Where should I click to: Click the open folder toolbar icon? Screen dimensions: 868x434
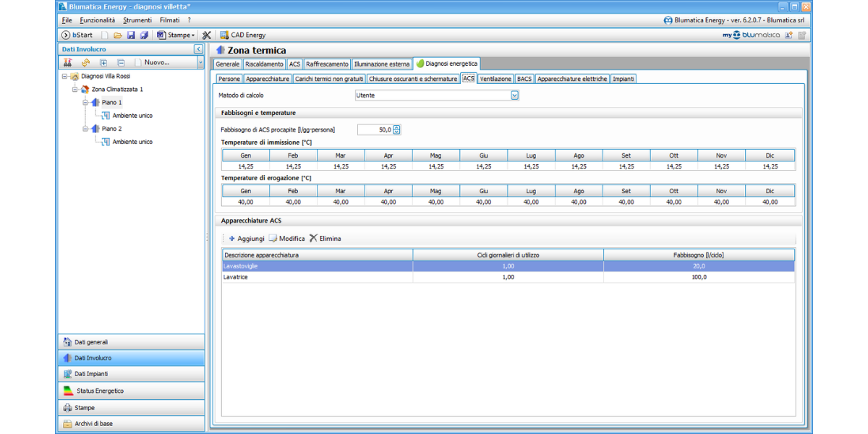coord(118,35)
